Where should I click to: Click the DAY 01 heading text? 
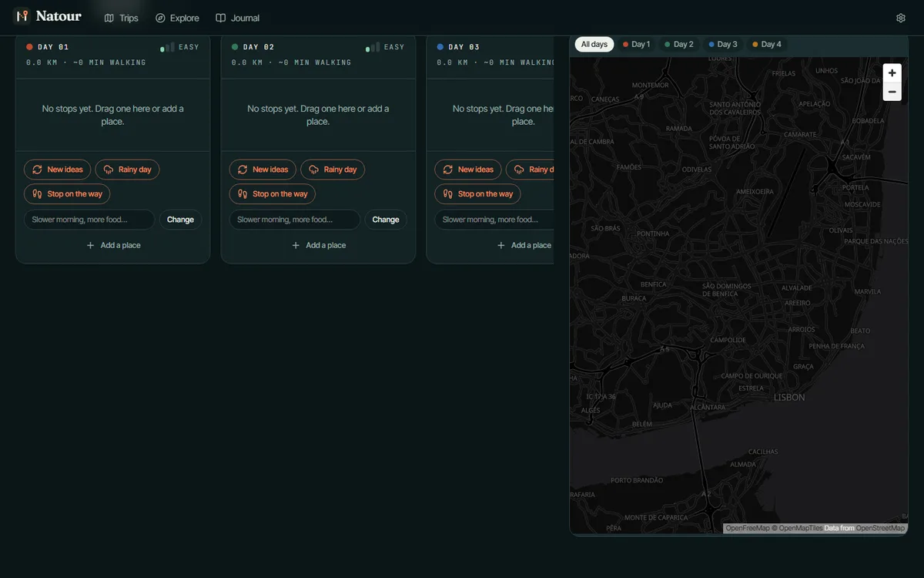[53, 47]
